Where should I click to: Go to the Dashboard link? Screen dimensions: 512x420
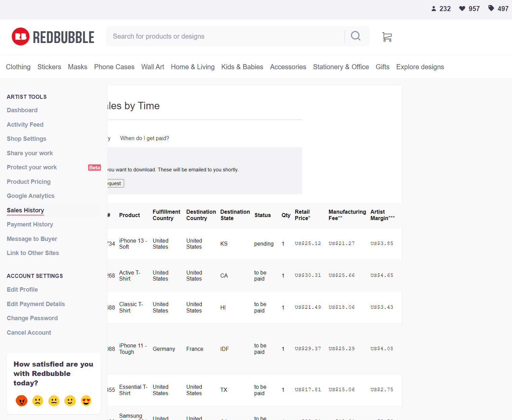22,110
